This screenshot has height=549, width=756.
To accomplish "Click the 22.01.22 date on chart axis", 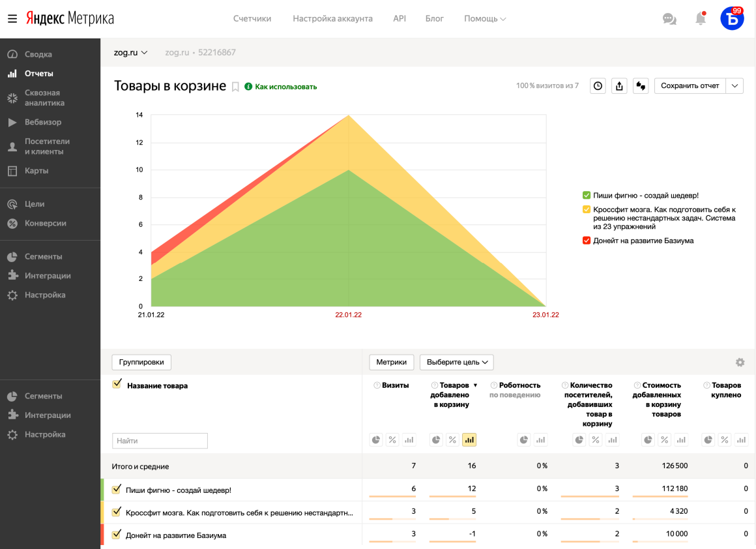I will point(348,314).
